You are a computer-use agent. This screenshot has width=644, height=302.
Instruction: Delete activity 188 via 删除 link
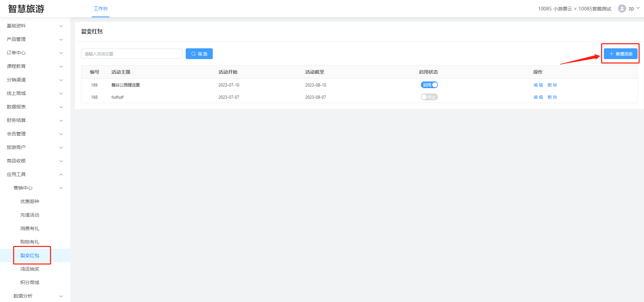(x=552, y=97)
